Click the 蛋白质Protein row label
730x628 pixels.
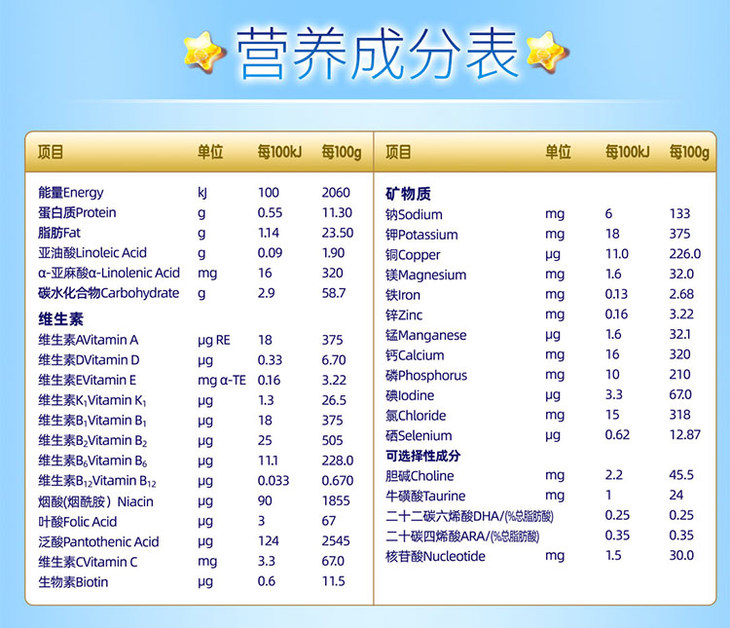[77, 212]
